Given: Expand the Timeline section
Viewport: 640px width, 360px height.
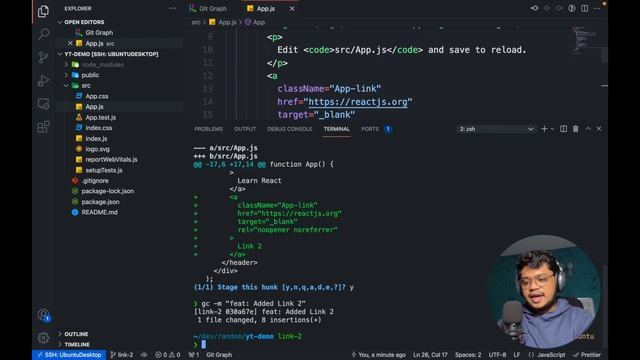Looking at the screenshot, I should 77,344.
